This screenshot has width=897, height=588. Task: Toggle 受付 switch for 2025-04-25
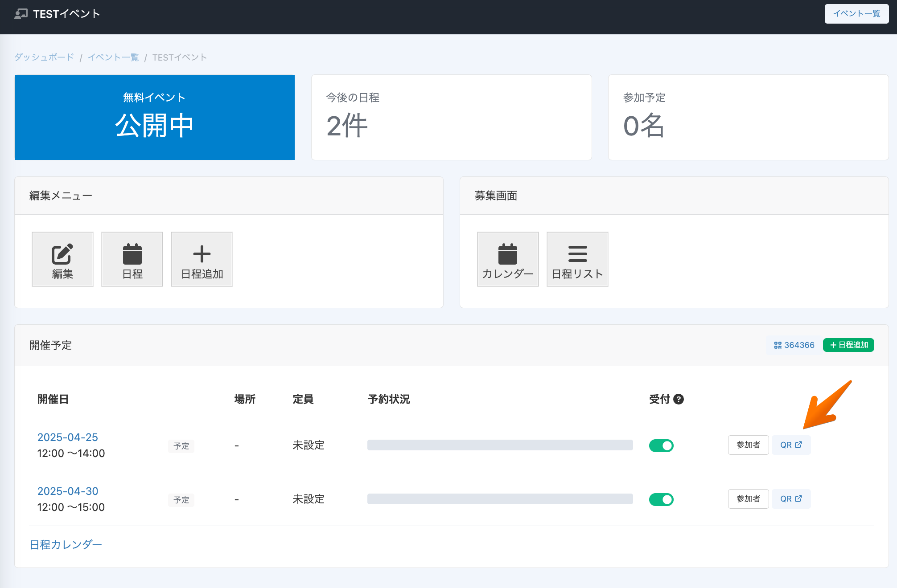661,445
